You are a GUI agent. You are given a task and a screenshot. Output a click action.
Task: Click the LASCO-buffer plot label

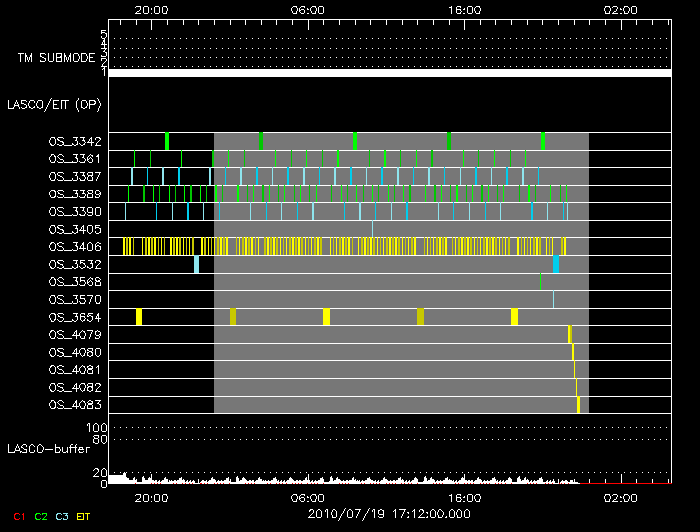tap(49, 450)
